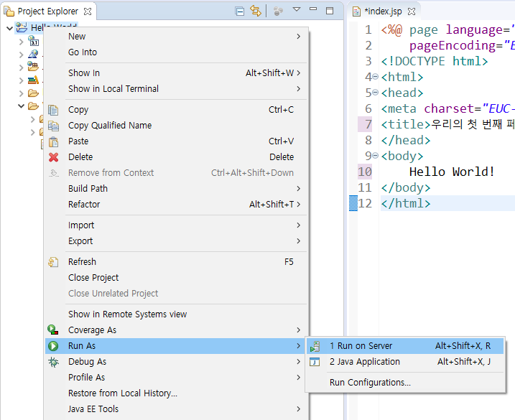
Task: Click the Deployment Descriptor 3.1 icon
Action: (33, 41)
